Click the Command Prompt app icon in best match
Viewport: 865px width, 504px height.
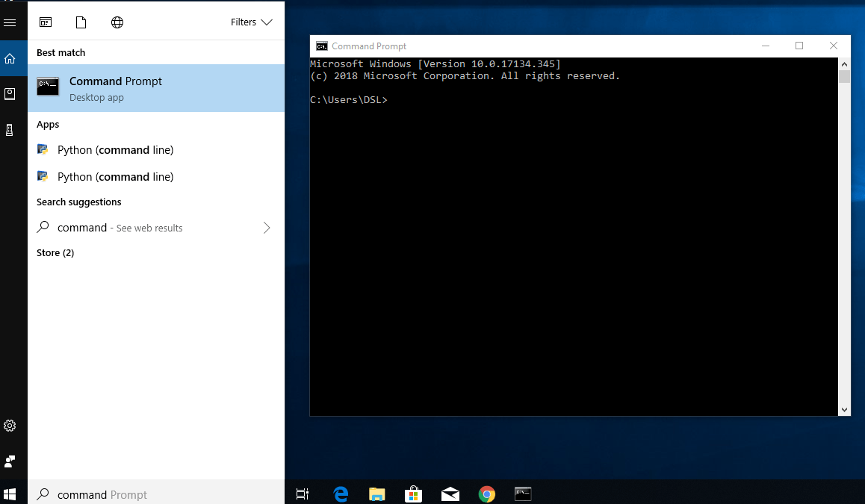pos(48,87)
